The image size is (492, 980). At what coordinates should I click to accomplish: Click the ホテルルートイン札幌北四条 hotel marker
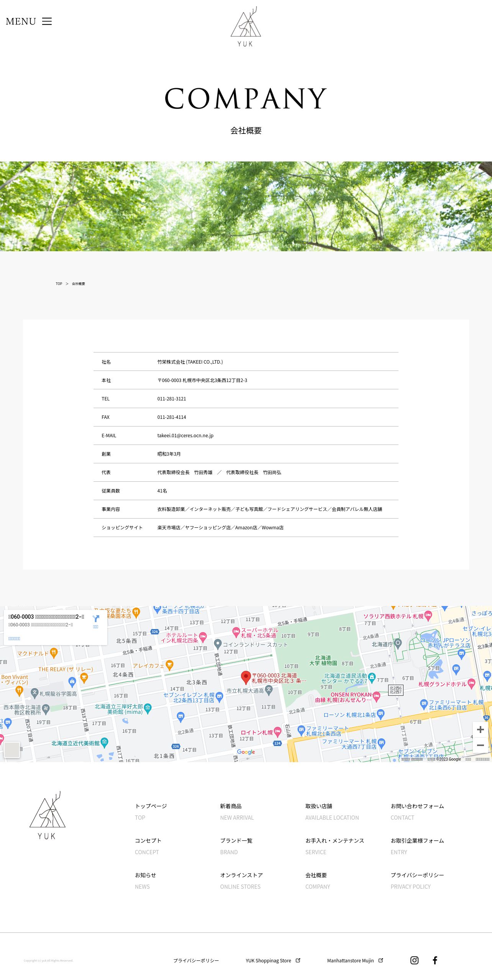pos(203,637)
